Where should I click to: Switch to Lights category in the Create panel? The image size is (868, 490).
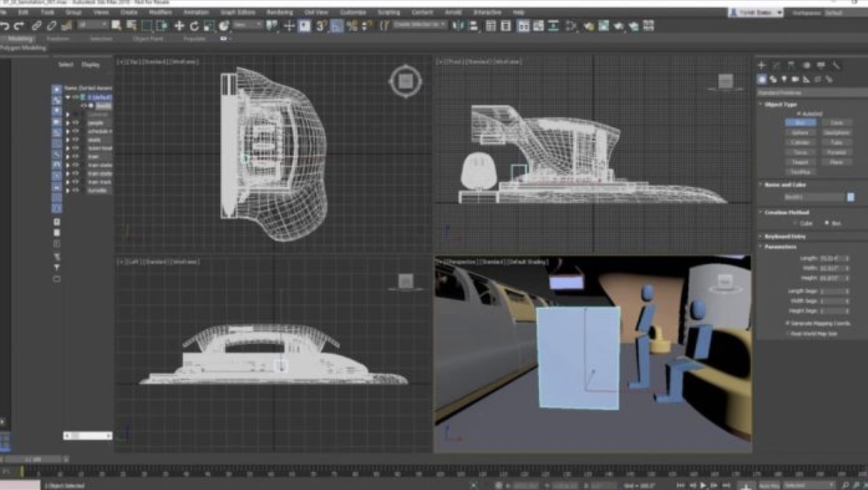784,79
